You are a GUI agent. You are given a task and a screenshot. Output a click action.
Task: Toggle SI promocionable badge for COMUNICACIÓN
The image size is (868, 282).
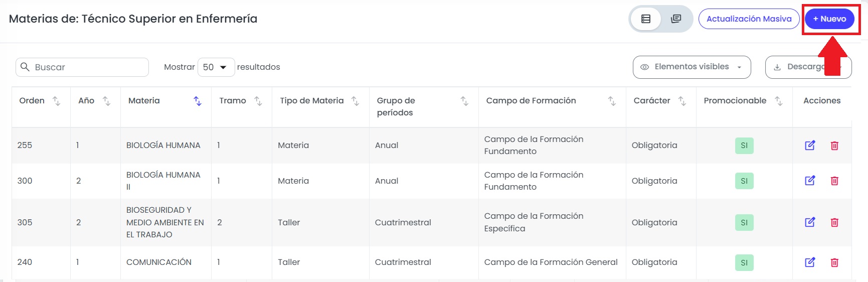tap(744, 262)
